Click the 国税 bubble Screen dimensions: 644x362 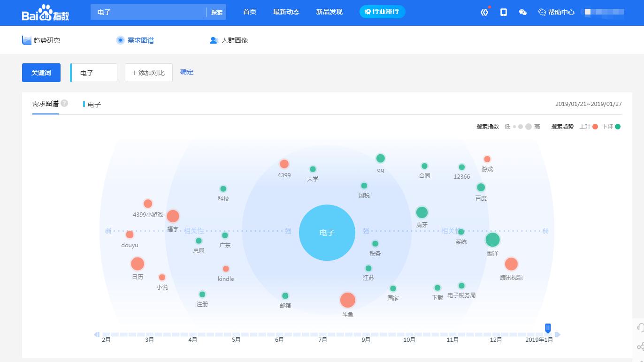pos(364,186)
